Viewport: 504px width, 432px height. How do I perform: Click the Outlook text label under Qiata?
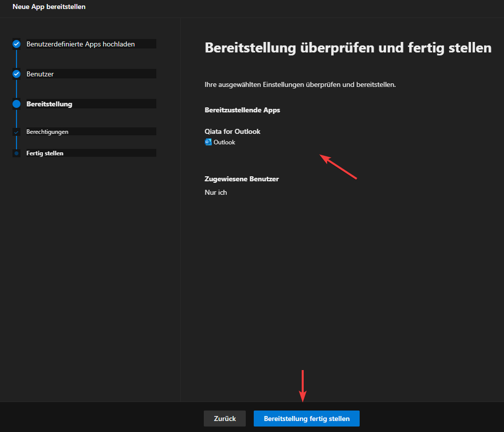point(224,142)
